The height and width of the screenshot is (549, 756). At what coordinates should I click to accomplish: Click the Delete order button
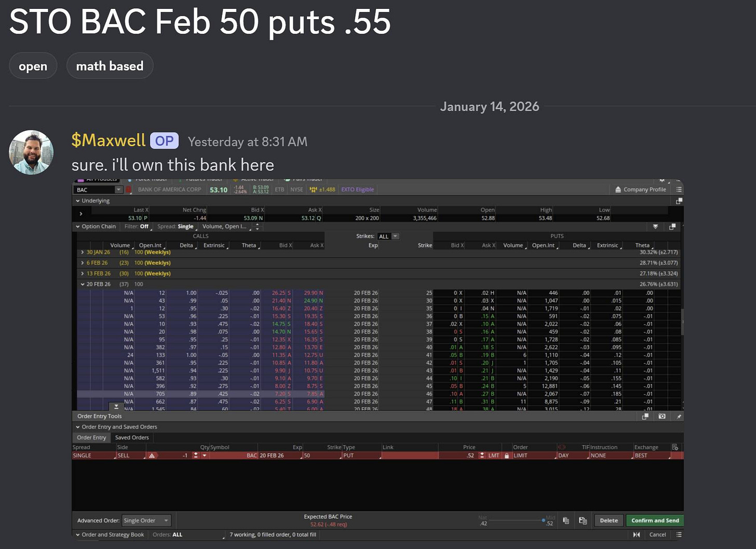(609, 520)
